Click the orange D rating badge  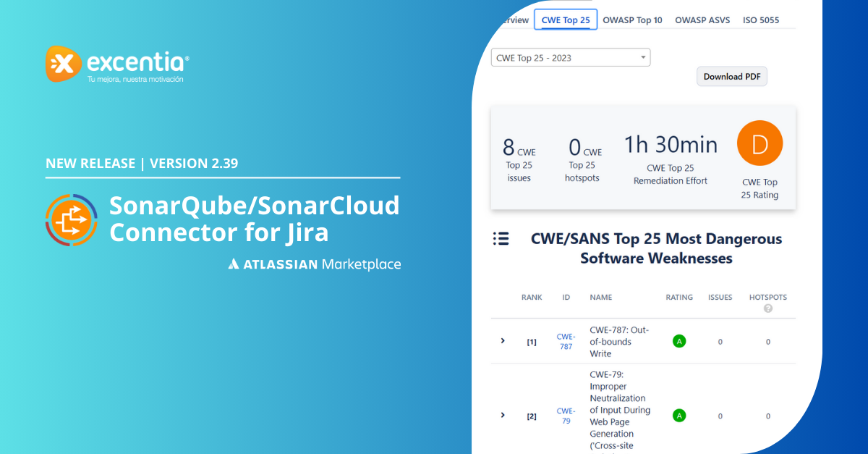click(x=759, y=143)
